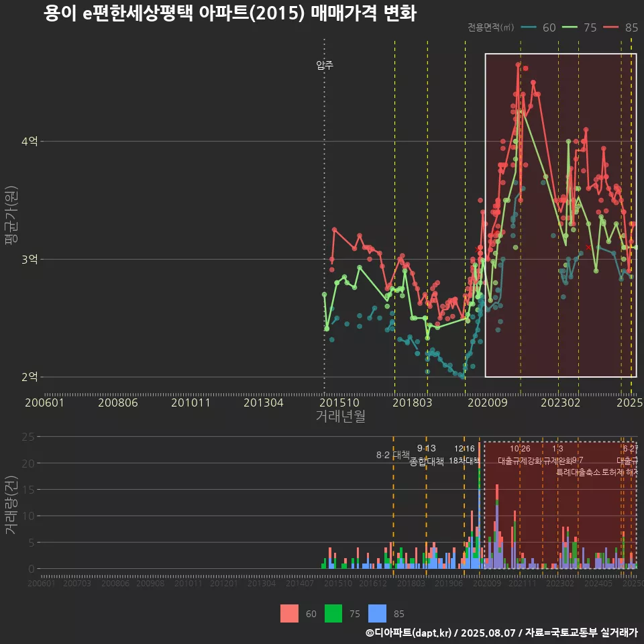Click the blue swatch for 85 in bottom legend
This screenshot has width=644, height=644.
[378, 614]
